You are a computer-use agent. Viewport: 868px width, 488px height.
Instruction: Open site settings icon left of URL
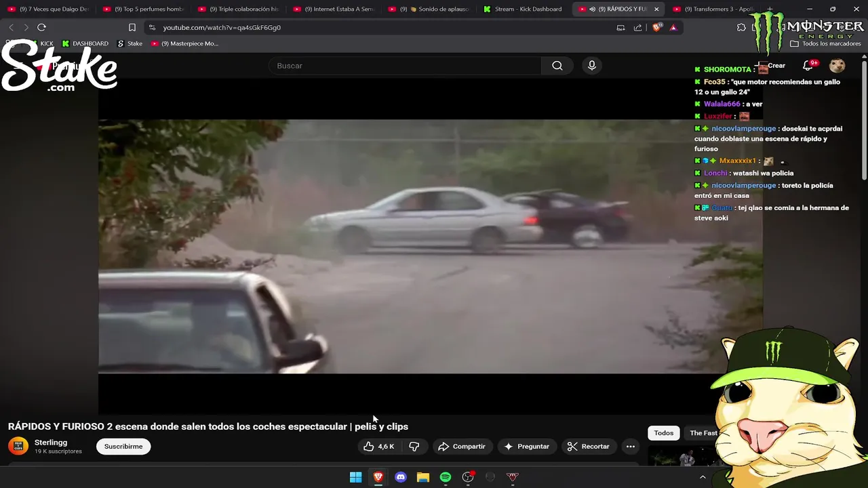(152, 27)
